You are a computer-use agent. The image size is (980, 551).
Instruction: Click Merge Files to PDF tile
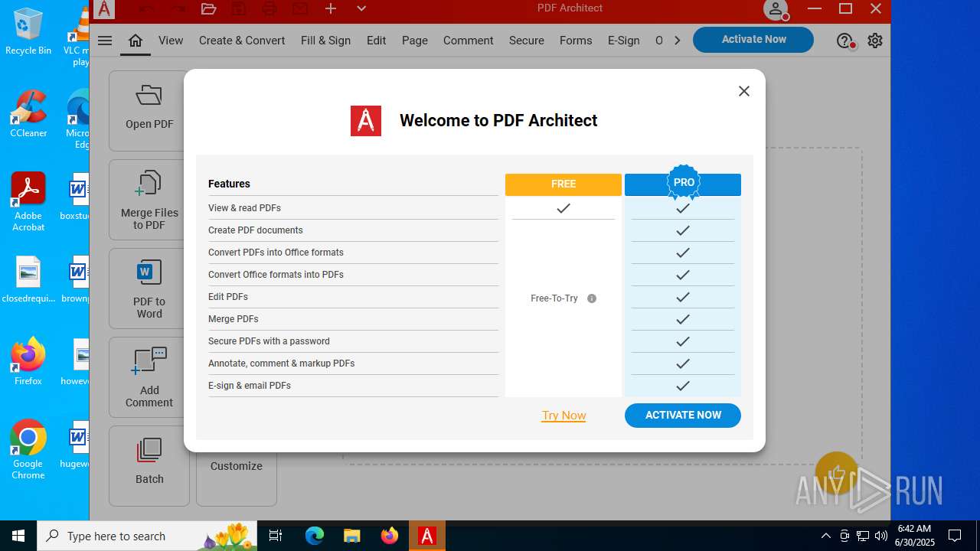click(x=149, y=200)
